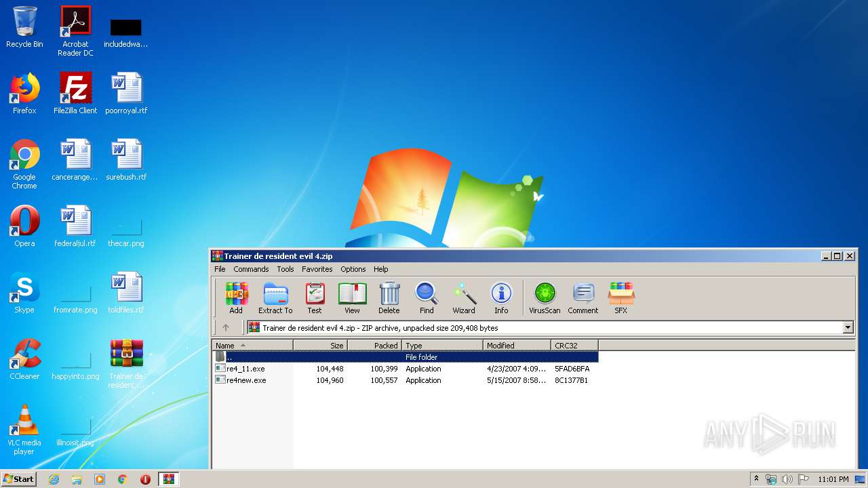Open the archive Comment tool
This screenshot has height=488, width=868.
[583, 298]
